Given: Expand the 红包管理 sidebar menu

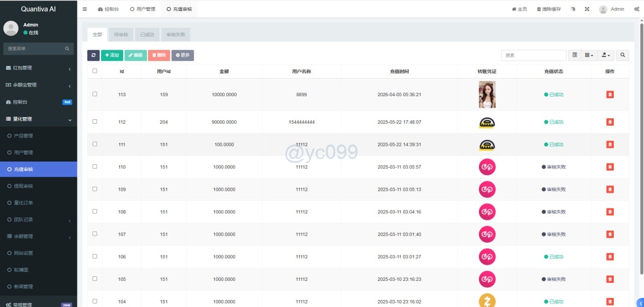Looking at the screenshot, I should (38, 68).
